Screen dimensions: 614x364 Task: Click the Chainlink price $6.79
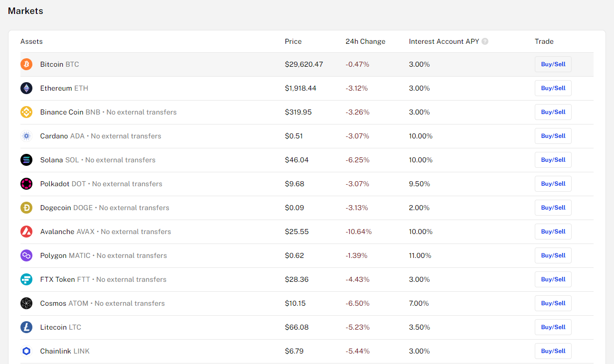[294, 351]
